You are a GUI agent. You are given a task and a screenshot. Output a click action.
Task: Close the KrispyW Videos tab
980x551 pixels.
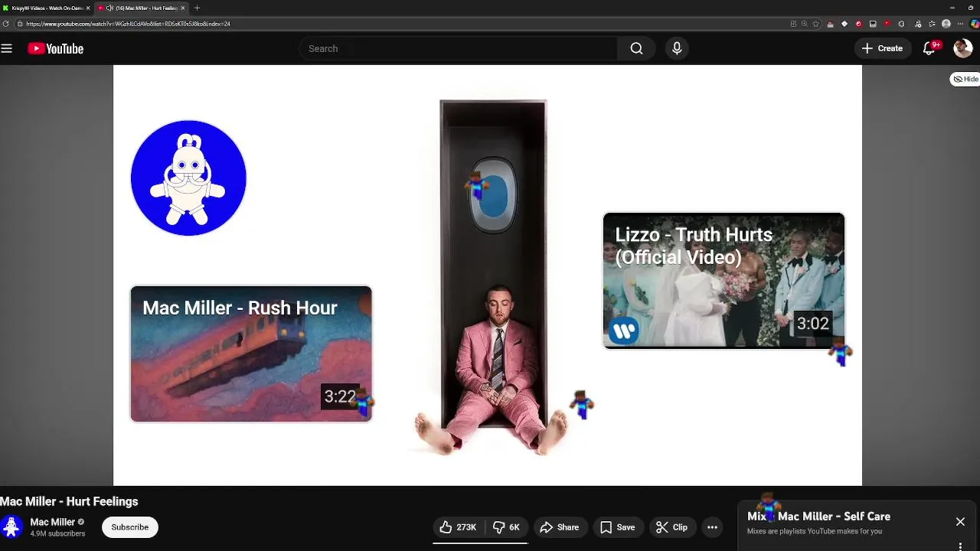(88, 8)
